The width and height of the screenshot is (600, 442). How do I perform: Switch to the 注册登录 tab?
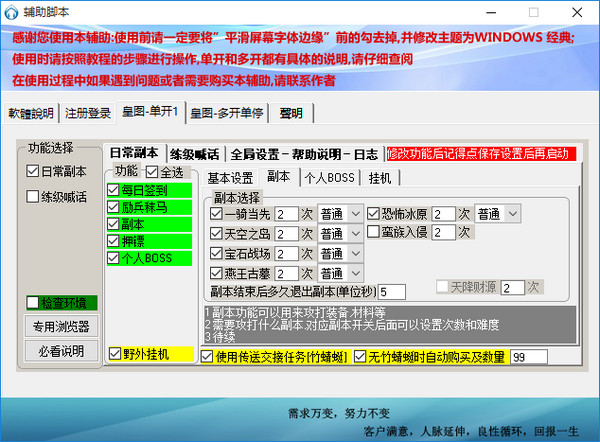(x=88, y=113)
